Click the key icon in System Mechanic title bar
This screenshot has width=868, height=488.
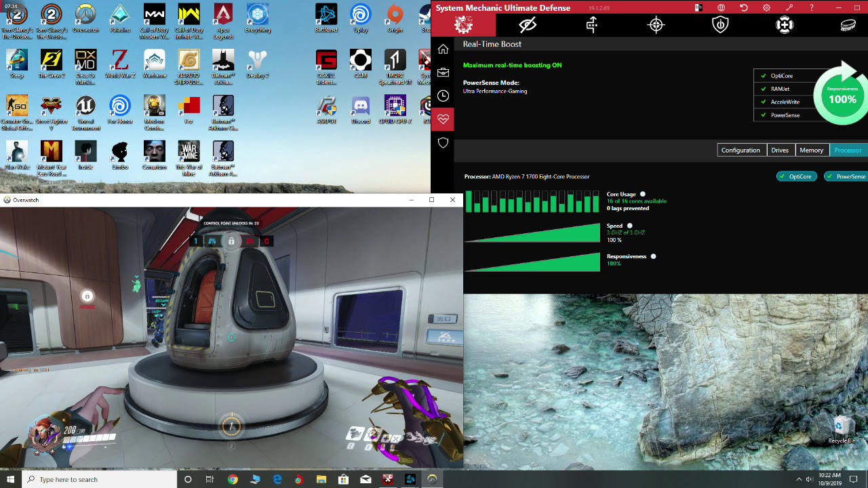pyautogui.click(x=789, y=8)
